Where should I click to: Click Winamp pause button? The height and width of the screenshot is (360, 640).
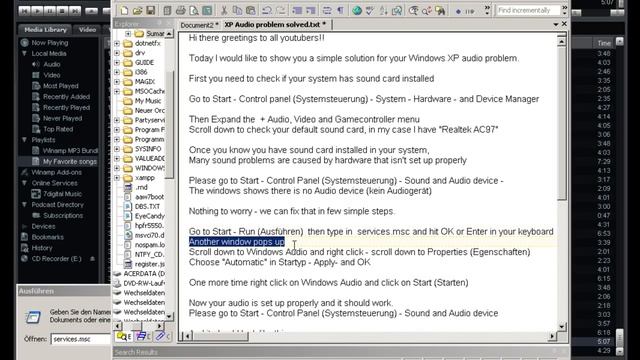pos(50,11)
